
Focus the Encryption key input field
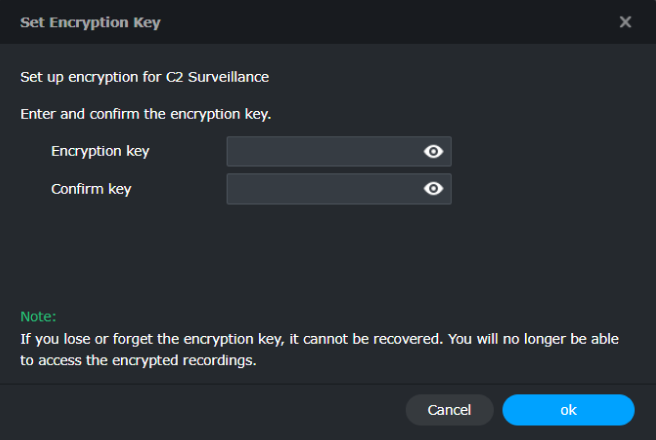[322, 152]
